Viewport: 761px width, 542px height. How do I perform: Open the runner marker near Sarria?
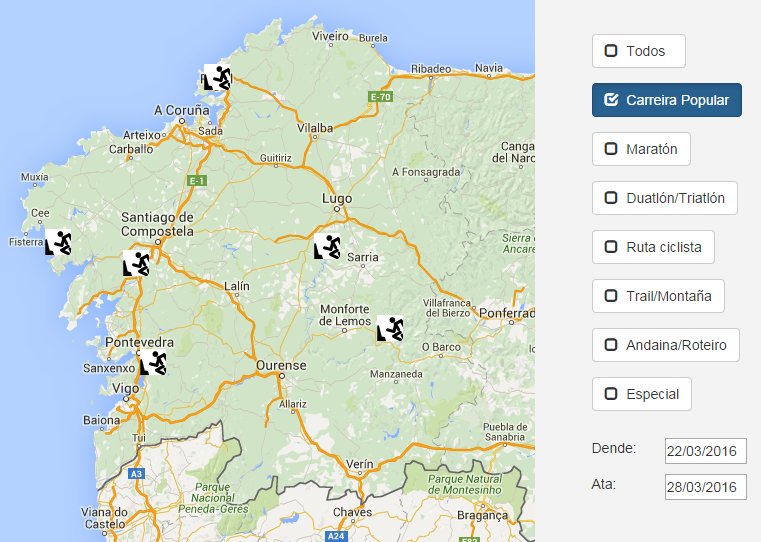(327, 246)
